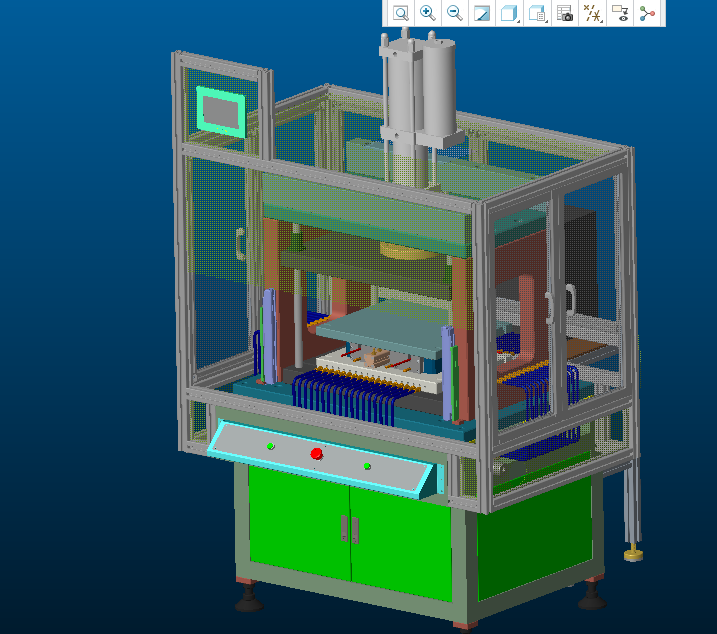The height and width of the screenshot is (634, 717).
Task: Open the Datum Display Filters dropdown
Action: pyautogui.click(x=593, y=13)
